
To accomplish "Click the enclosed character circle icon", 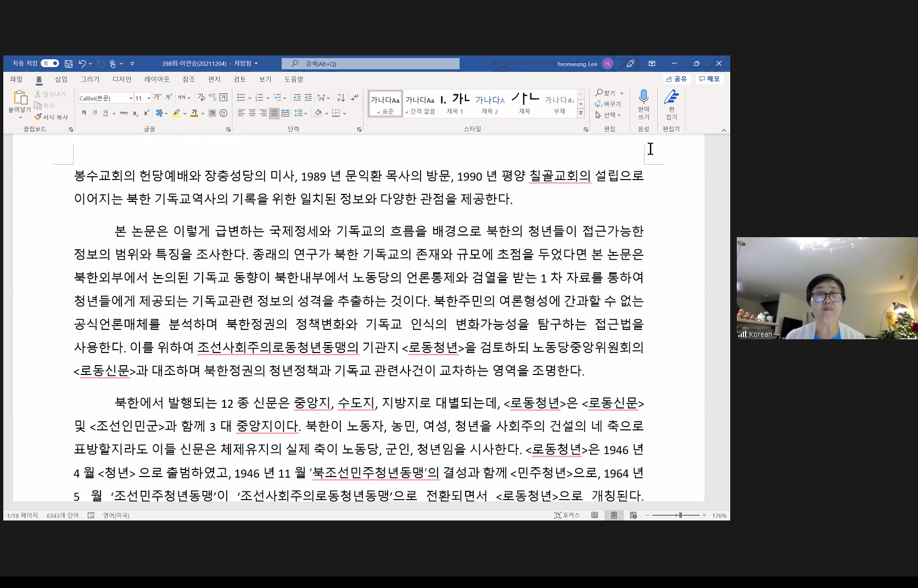I will (x=223, y=113).
